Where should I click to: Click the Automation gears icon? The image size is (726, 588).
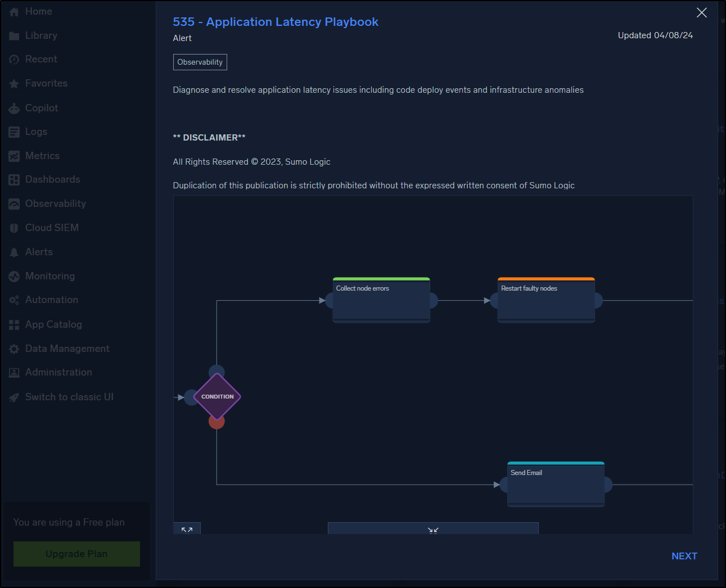click(14, 300)
